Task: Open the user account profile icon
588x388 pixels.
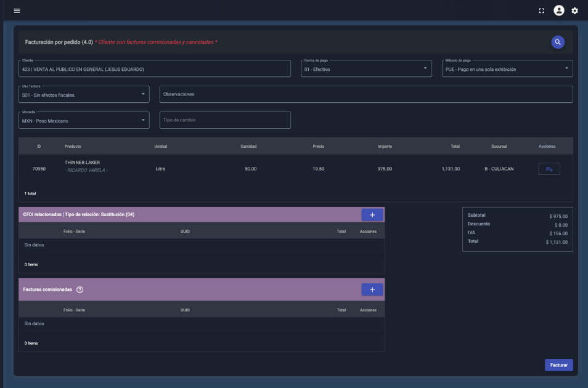Action: coord(558,10)
